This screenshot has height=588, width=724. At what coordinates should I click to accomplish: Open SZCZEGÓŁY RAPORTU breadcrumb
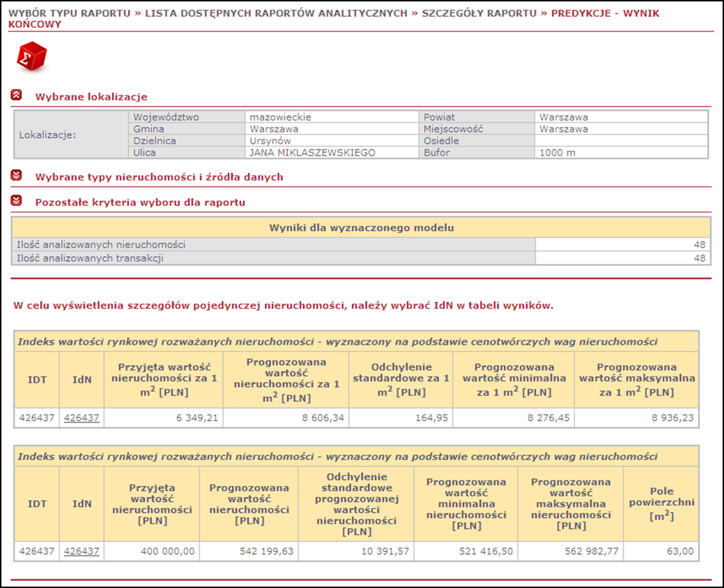coord(479,13)
